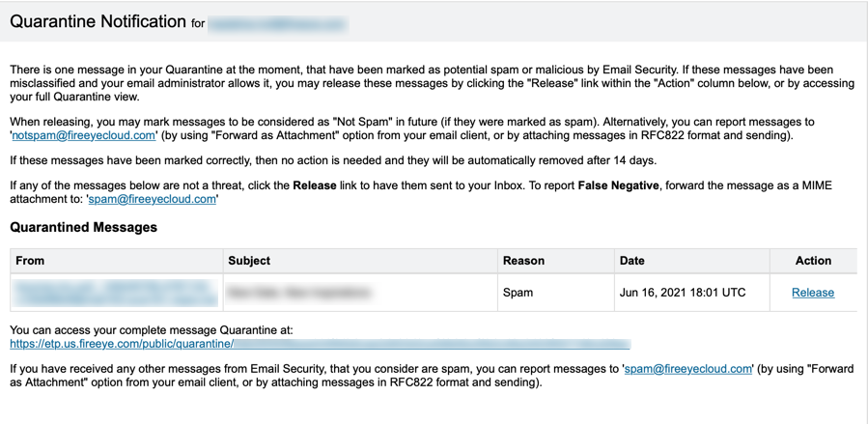Click spam@fireeyecloud.com link after MIME attachment text
Image resolution: width=868 pixels, height=424 pixels.
(152, 199)
